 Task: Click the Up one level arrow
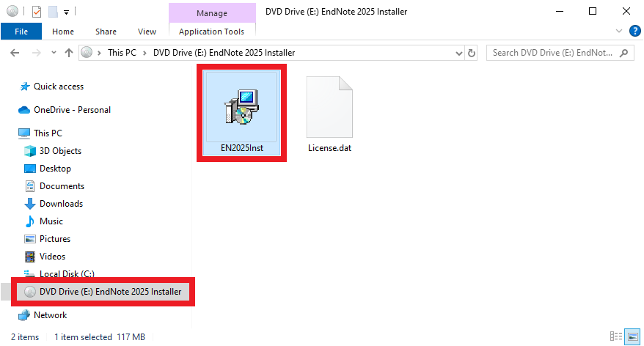click(x=69, y=53)
